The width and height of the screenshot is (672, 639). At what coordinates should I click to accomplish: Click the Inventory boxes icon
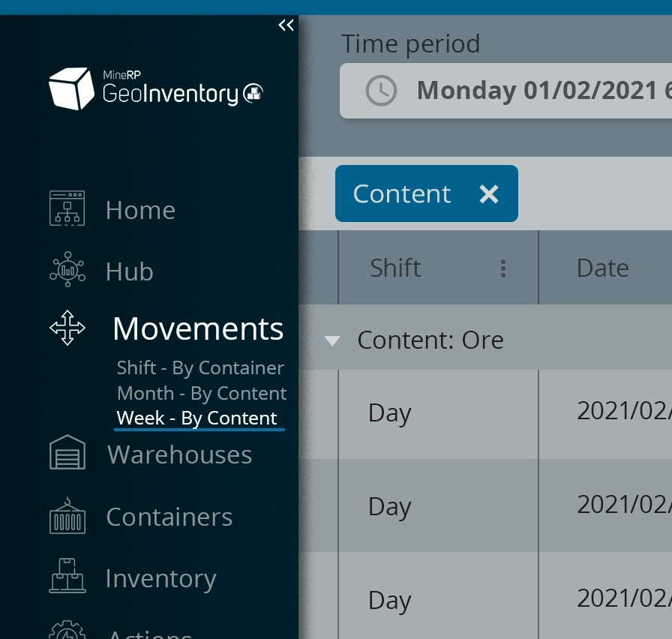point(67,577)
